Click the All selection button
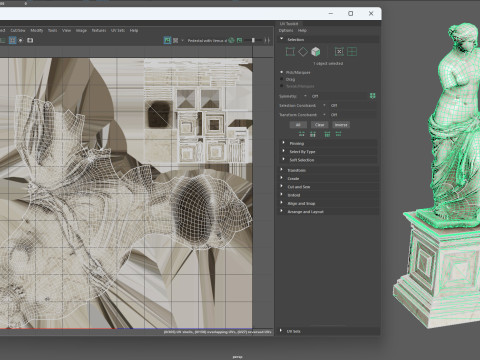The image size is (480, 360). click(x=298, y=125)
